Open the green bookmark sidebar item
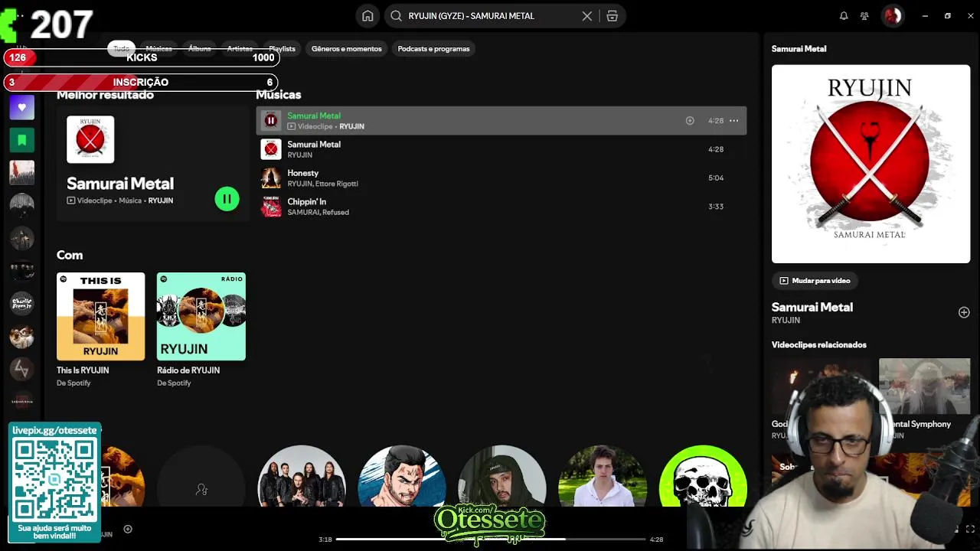The width and height of the screenshot is (980, 551). click(22, 140)
